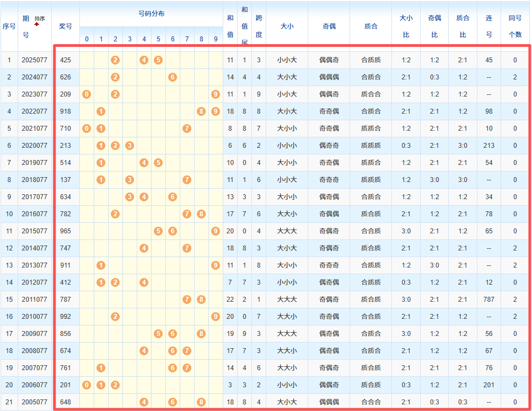
Task: Click orange ball 0 in row 2023077
Action: (x=87, y=94)
